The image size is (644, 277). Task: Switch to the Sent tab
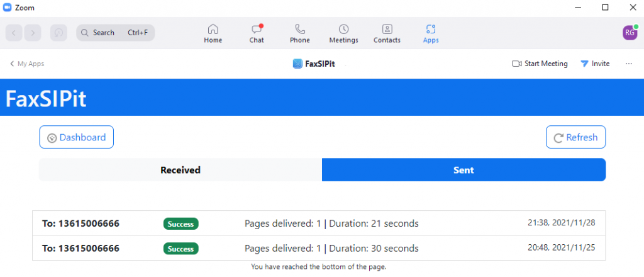pyautogui.click(x=464, y=170)
